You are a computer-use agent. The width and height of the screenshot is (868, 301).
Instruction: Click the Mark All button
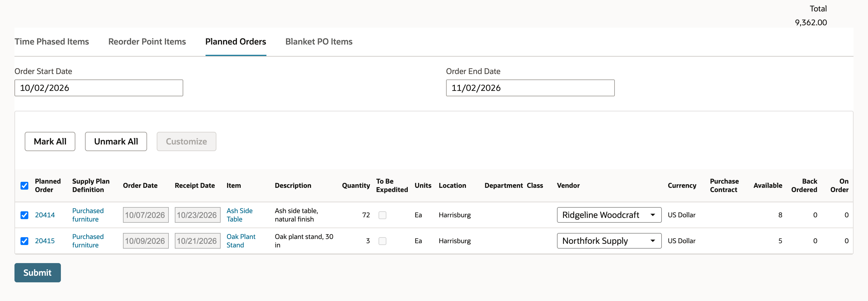pyautogui.click(x=50, y=141)
